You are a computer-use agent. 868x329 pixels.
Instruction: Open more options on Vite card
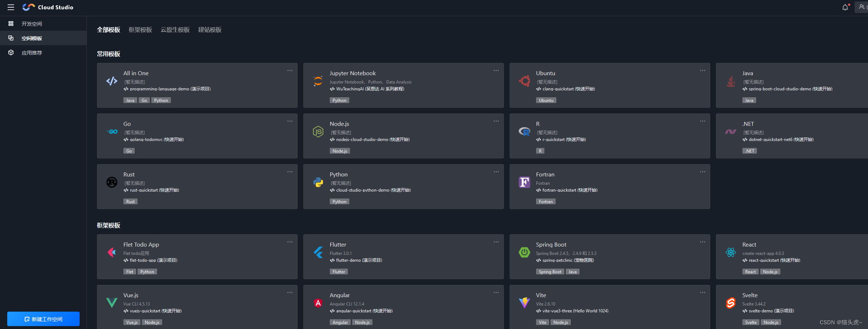(x=703, y=292)
